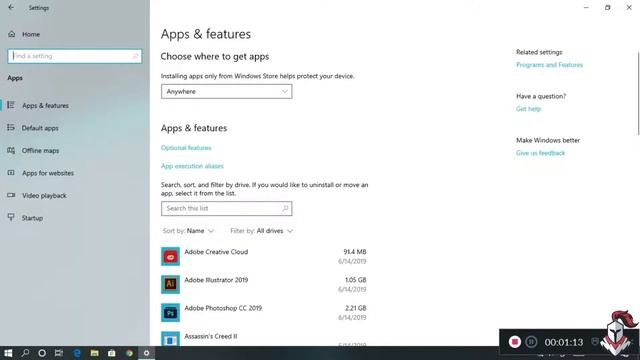Open the Windows Start menu

point(8,353)
